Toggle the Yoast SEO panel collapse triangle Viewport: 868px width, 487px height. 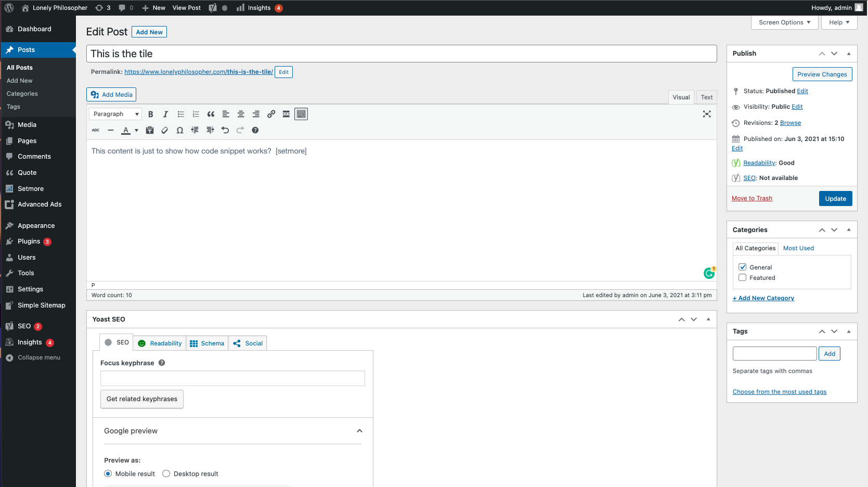708,319
